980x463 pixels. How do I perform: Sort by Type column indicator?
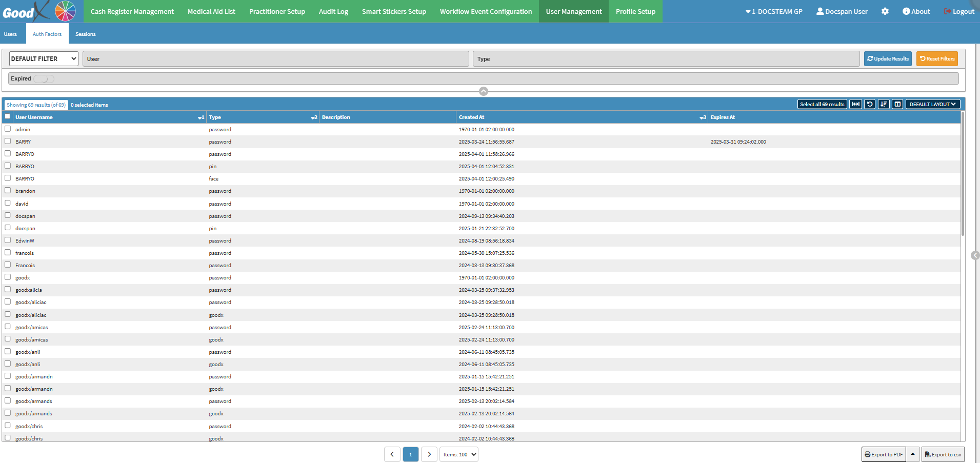click(314, 117)
